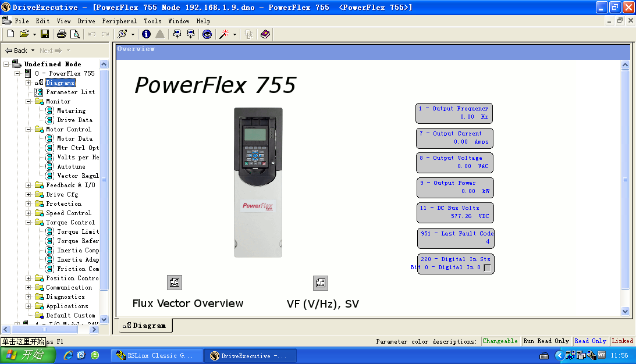636x364 pixels.
Task: Open the Flux Vector Overview diagram icon
Action: click(x=175, y=283)
